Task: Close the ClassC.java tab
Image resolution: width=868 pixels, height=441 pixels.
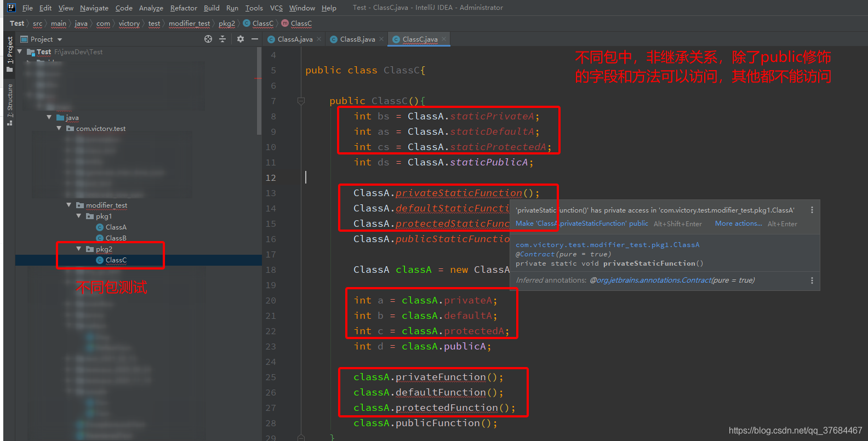Action: pyautogui.click(x=444, y=39)
